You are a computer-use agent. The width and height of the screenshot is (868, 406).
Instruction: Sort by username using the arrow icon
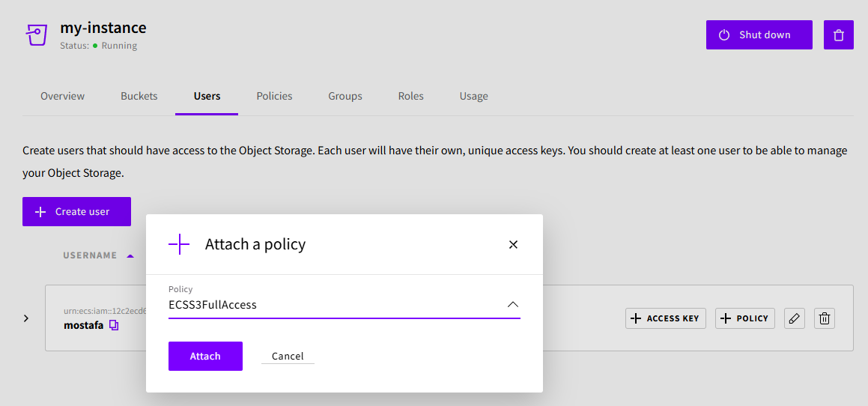coord(130,256)
